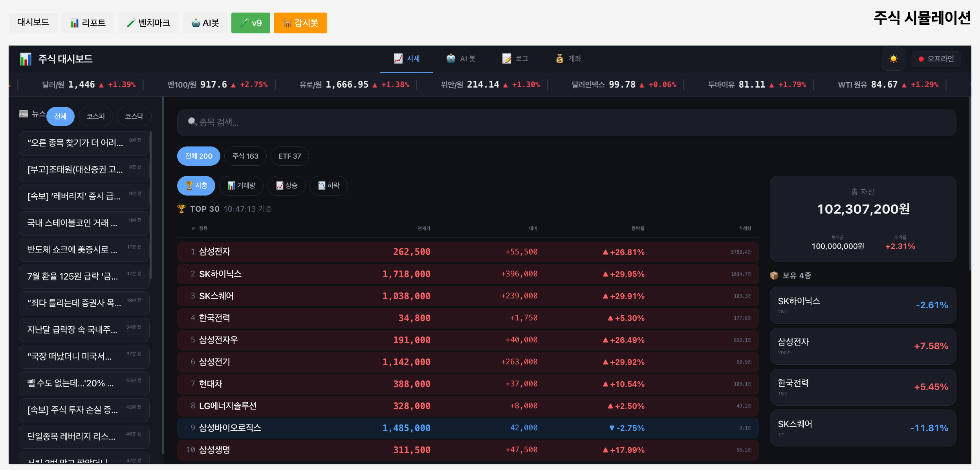The height and width of the screenshot is (470, 980).
Task: Open the AI봇 page from top bar
Action: pyautogui.click(x=205, y=23)
